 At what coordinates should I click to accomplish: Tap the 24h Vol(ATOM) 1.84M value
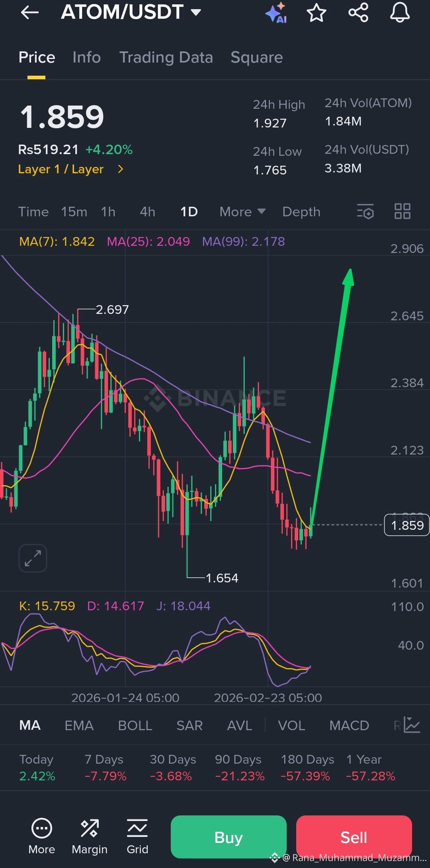[x=343, y=121]
